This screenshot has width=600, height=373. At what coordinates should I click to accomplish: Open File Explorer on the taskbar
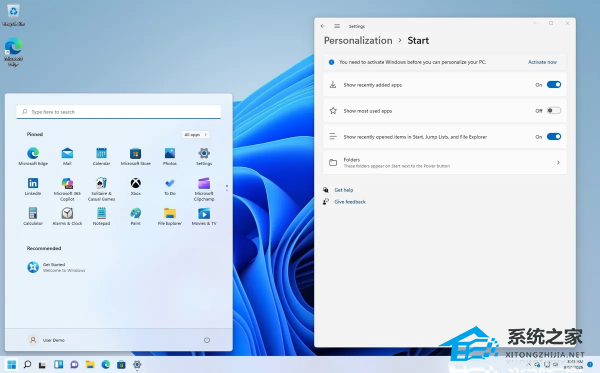(x=90, y=365)
